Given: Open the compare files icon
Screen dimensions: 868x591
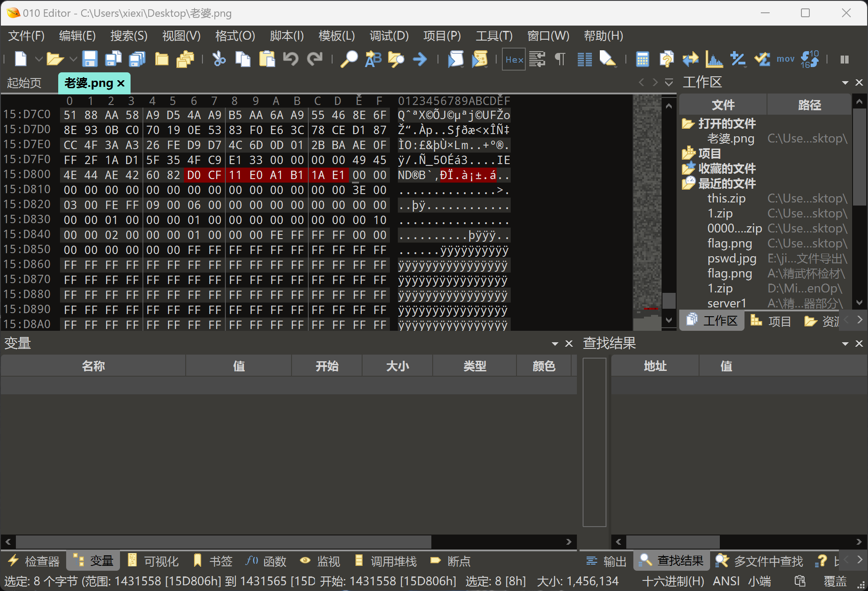Looking at the screenshot, I should [x=690, y=59].
